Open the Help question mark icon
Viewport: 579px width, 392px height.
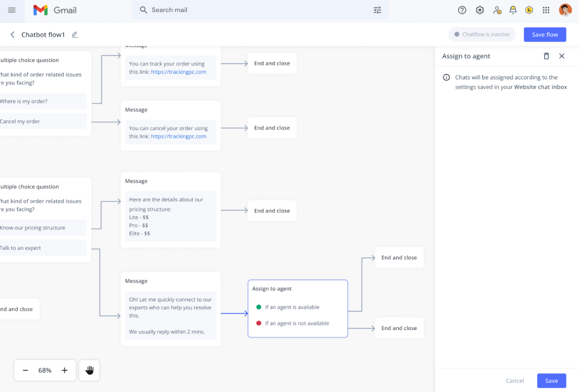pyautogui.click(x=462, y=10)
